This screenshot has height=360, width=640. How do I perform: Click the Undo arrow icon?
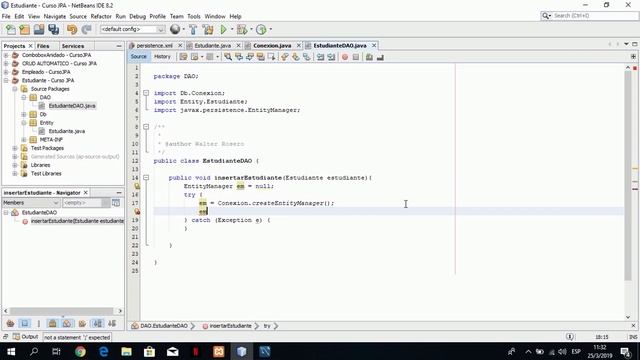[72, 29]
